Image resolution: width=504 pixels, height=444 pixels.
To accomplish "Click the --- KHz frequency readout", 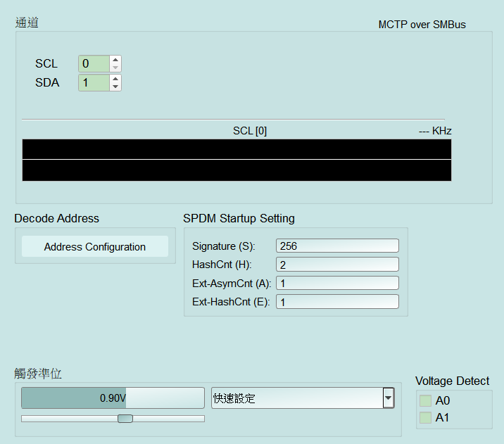I will pos(435,131).
